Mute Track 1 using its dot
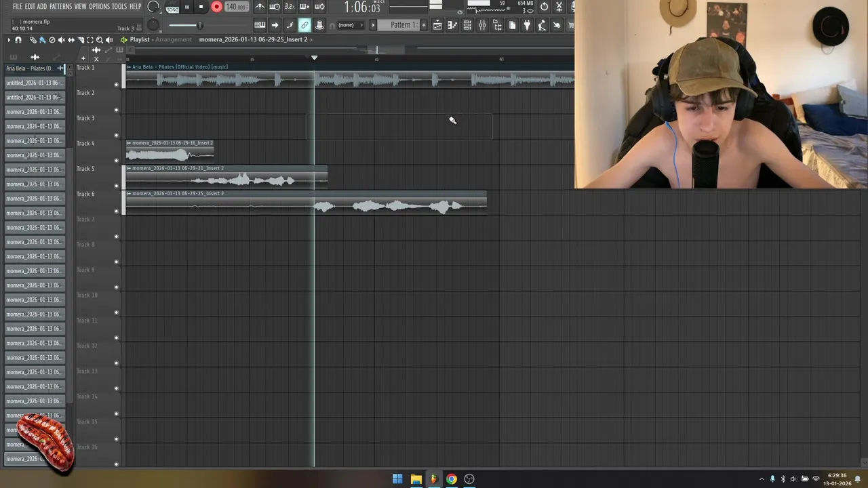Screen dimensions: 868x488 coord(116,85)
